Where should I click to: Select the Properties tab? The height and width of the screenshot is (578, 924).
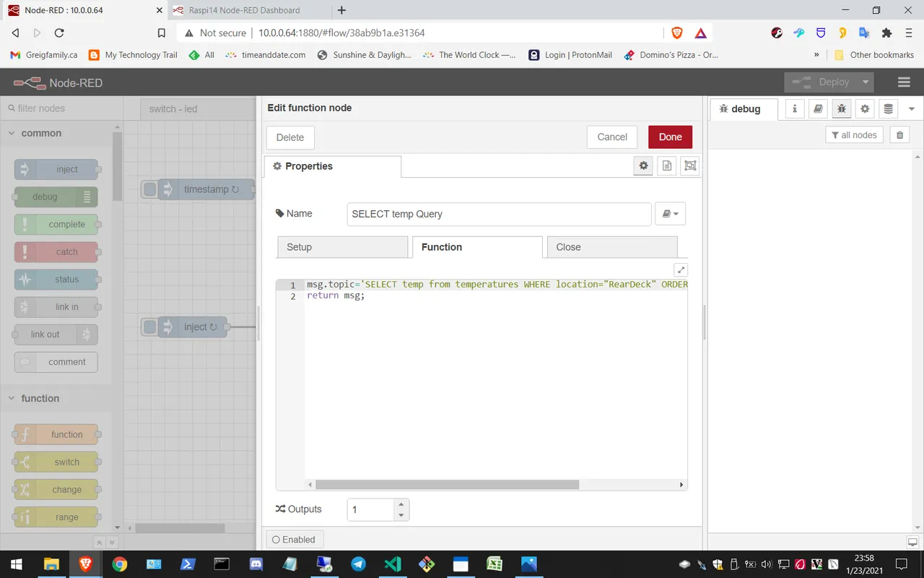(x=332, y=166)
